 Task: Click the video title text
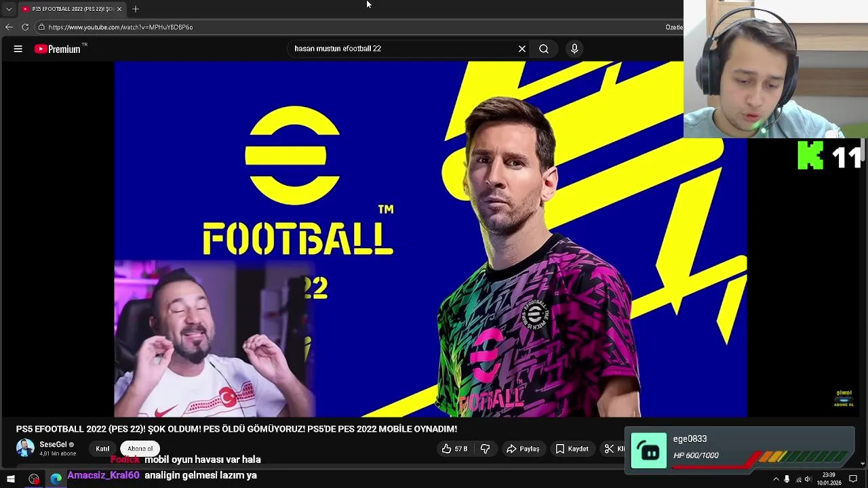[x=237, y=429]
